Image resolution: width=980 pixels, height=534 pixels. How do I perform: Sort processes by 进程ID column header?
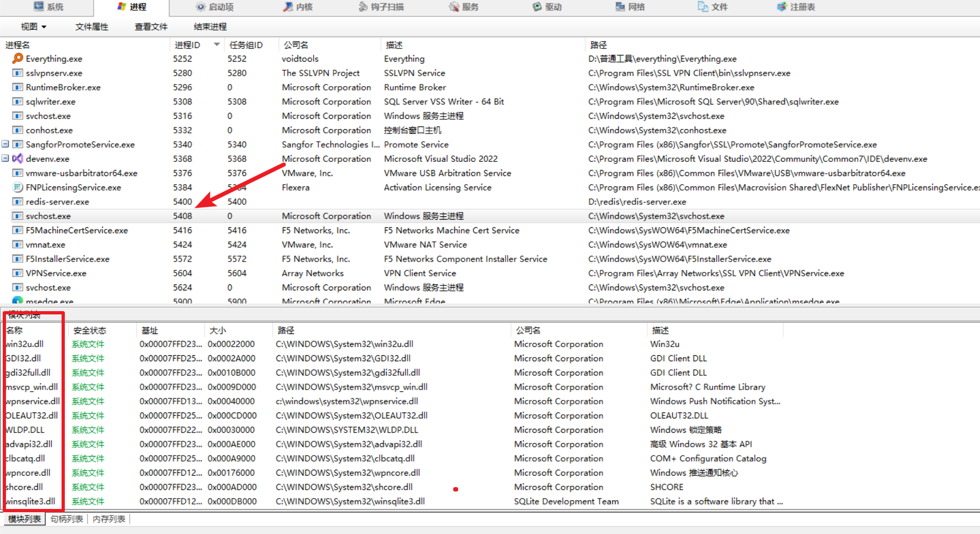(196, 45)
